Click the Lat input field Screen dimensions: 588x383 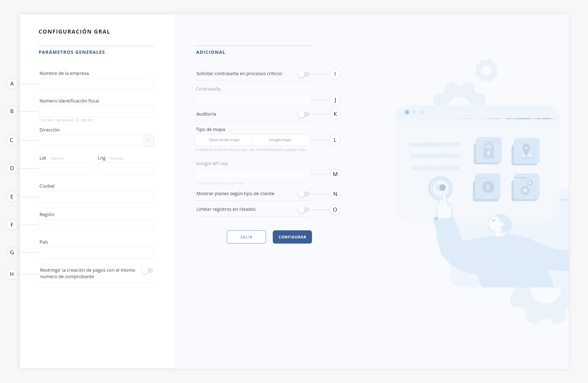click(66, 168)
